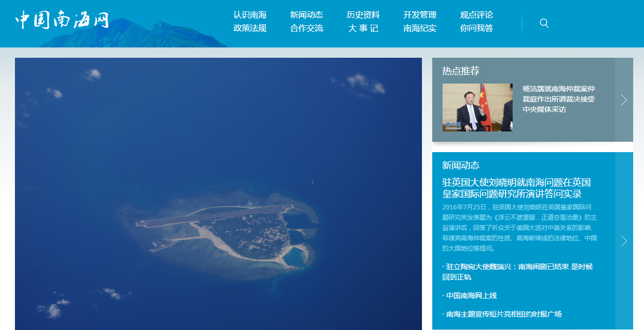Viewport: 644px width, 330px height.
Task: Read the 杨洁篪就南海仲裁案 headline link
Action: [x=558, y=99]
